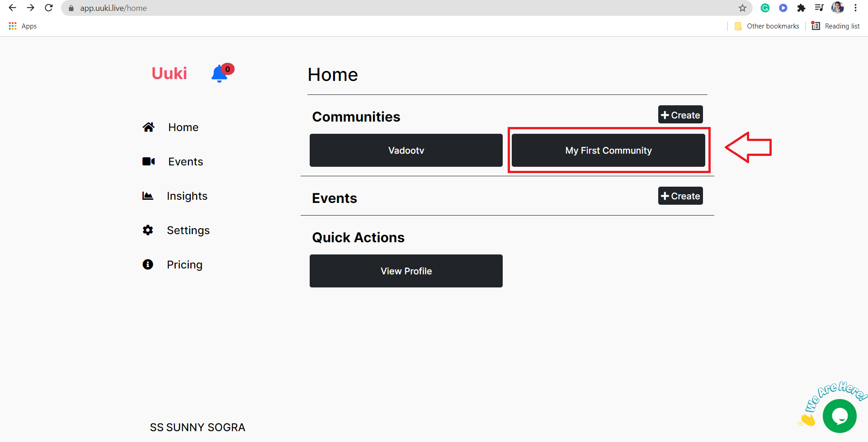Click the Pricing info icon
The image size is (868, 442).
[x=148, y=264]
